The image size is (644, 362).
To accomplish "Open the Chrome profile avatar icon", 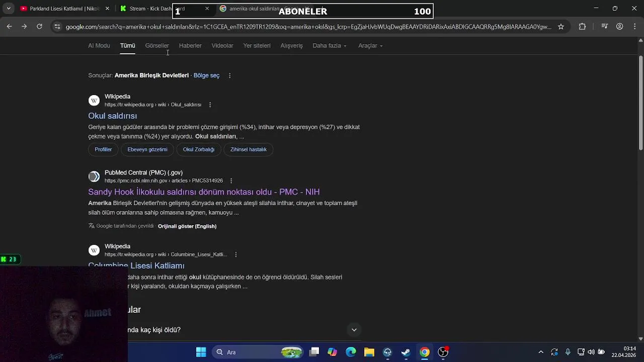I will (x=620, y=27).
